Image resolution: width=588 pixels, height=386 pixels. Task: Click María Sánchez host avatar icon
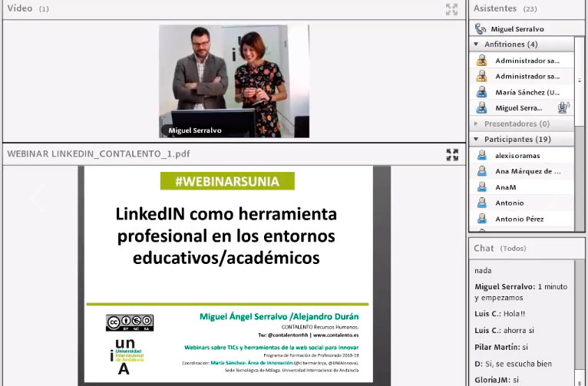coord(481,92)
